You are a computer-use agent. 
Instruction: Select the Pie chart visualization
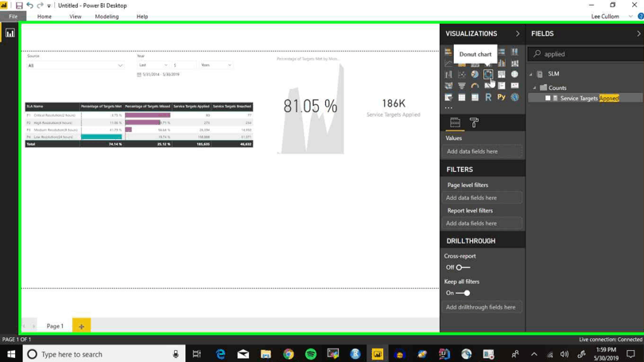pyautogui.click(x=475, y=74)
